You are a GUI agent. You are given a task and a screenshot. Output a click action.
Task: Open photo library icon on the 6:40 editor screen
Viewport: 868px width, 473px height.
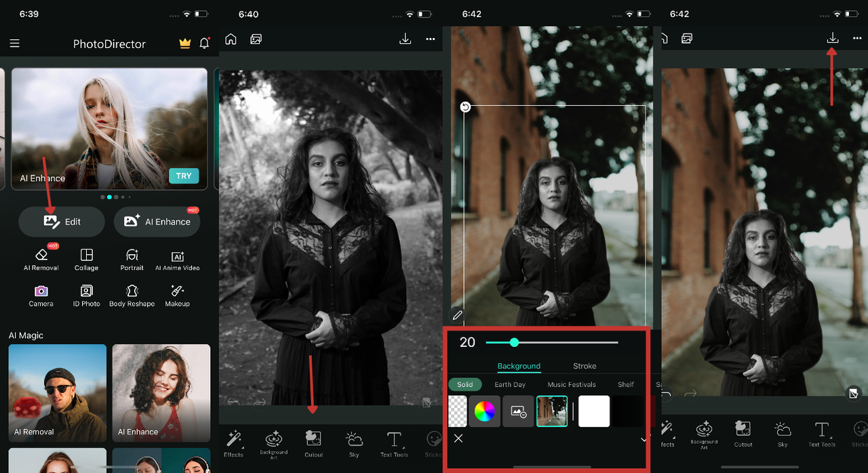256,39
